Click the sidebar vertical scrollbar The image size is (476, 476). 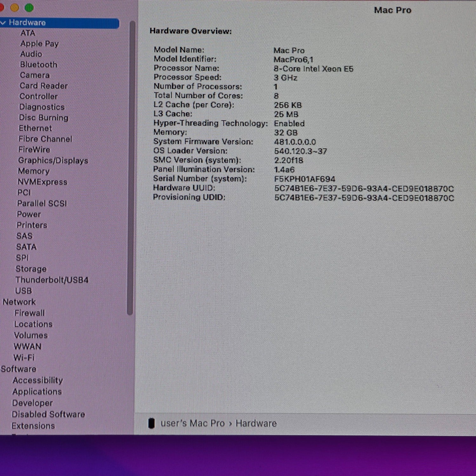(x=130, y=168)
